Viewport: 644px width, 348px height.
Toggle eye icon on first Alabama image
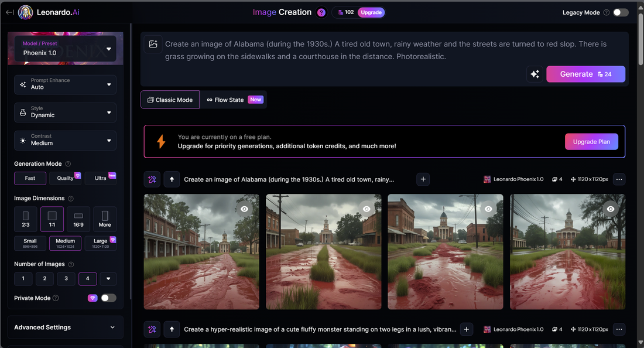(245, 209)
